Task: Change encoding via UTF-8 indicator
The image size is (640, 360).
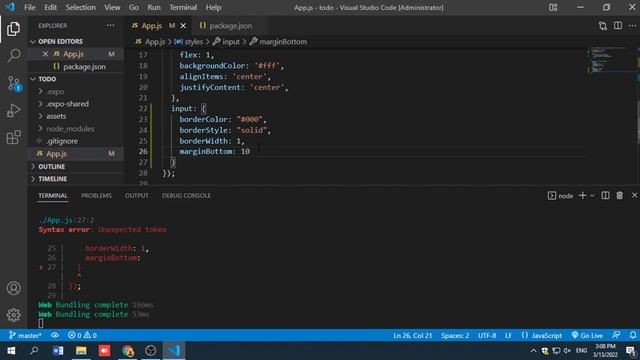Action: (x=487, y=336)
